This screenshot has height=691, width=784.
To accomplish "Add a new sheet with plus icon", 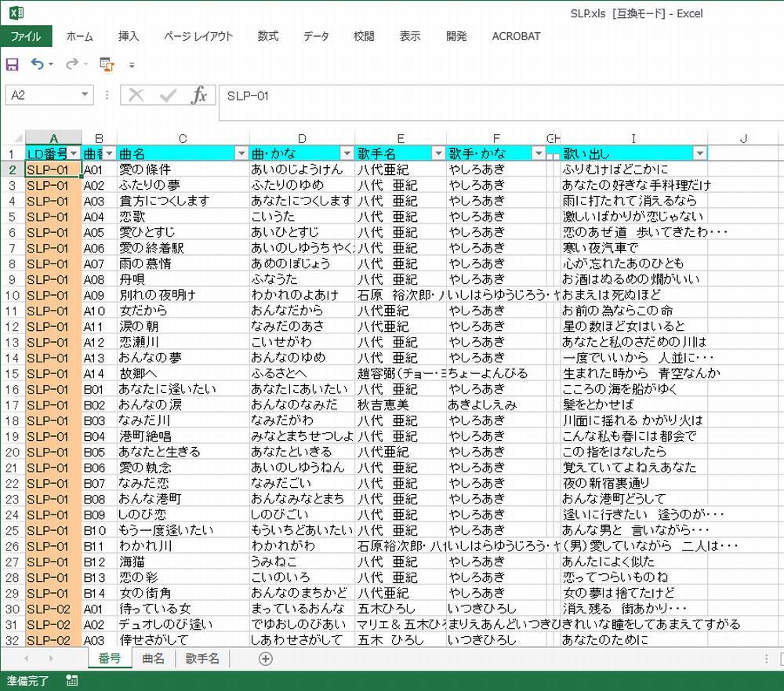I will point(265,659).
